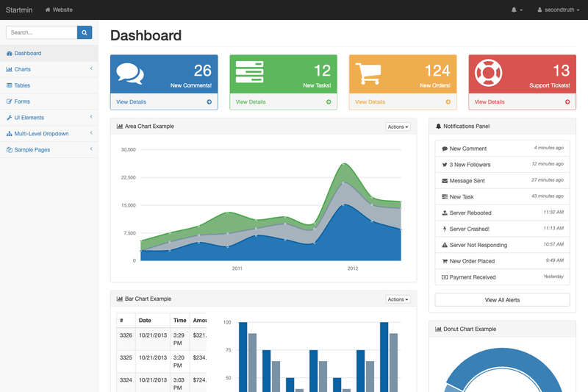The height and width of the screenshot is (392, 588).
Task: Click the arrow icon in Support Tickets card
Action: coord(567,101)
